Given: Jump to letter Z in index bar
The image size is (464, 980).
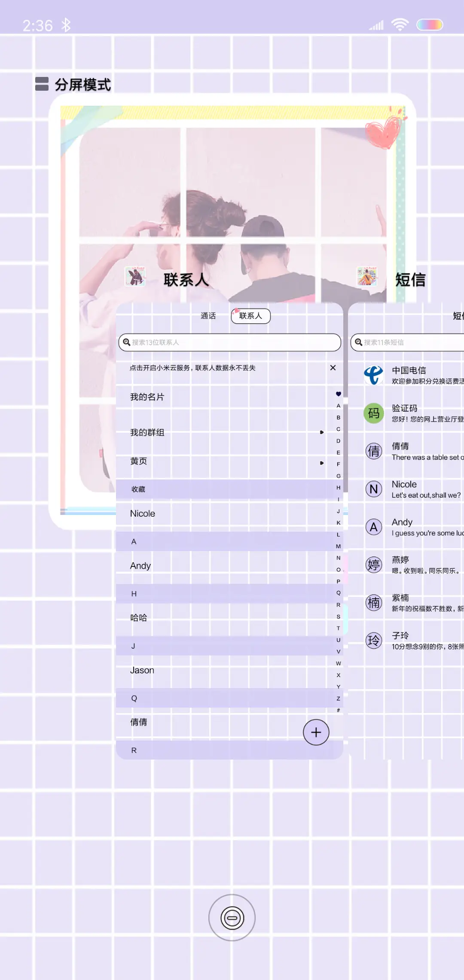Looking at the screenshot, I should [x=339, y=698].
